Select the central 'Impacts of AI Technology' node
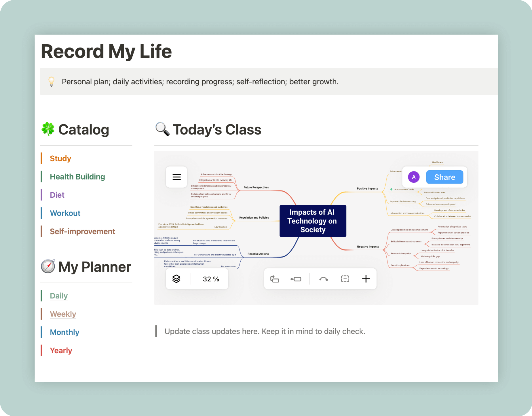Viewport: 532px width, 416px height. point(313,221)
